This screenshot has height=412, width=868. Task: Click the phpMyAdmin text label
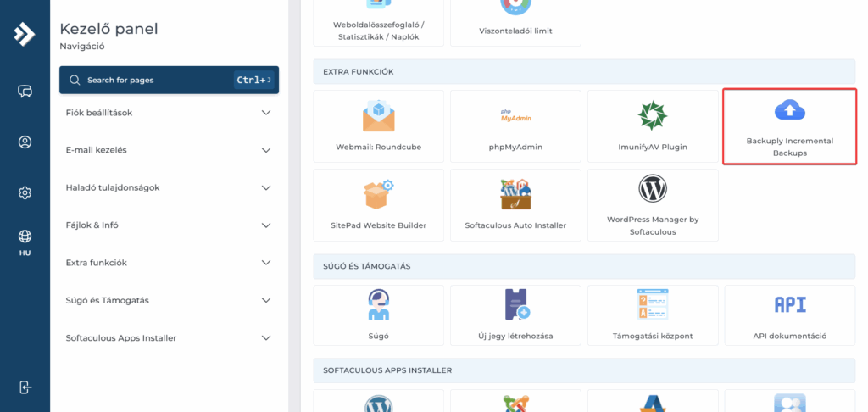(x=515, y=148)
